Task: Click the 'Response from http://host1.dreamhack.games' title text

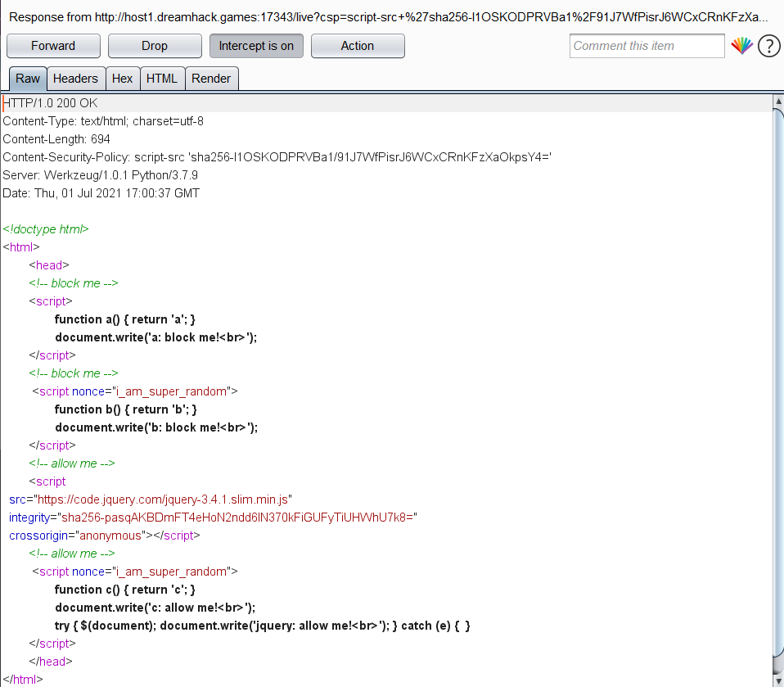Action: [388, 17]
